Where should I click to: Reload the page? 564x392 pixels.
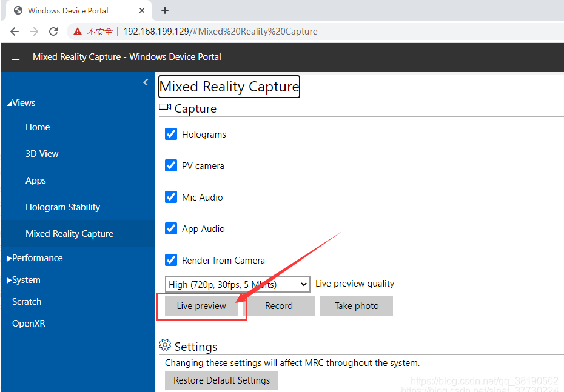click(53, 32)
